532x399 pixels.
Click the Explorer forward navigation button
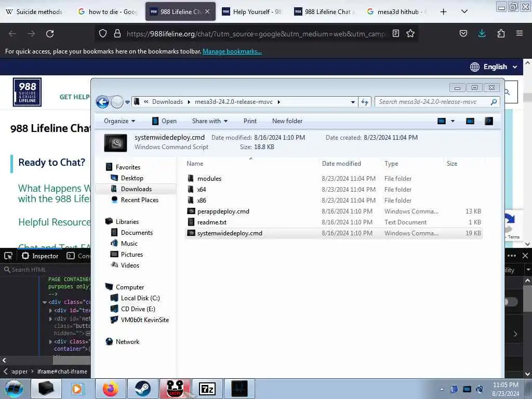117,102
